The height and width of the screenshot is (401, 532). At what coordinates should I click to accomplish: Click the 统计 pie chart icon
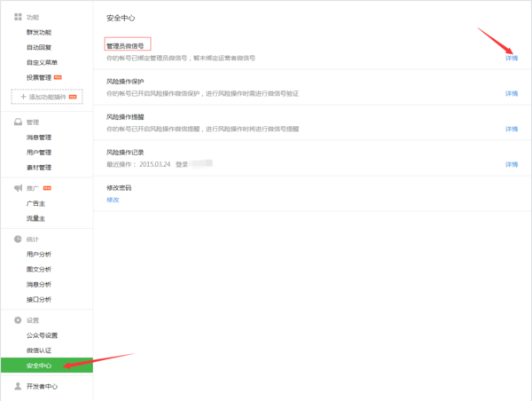18,239
